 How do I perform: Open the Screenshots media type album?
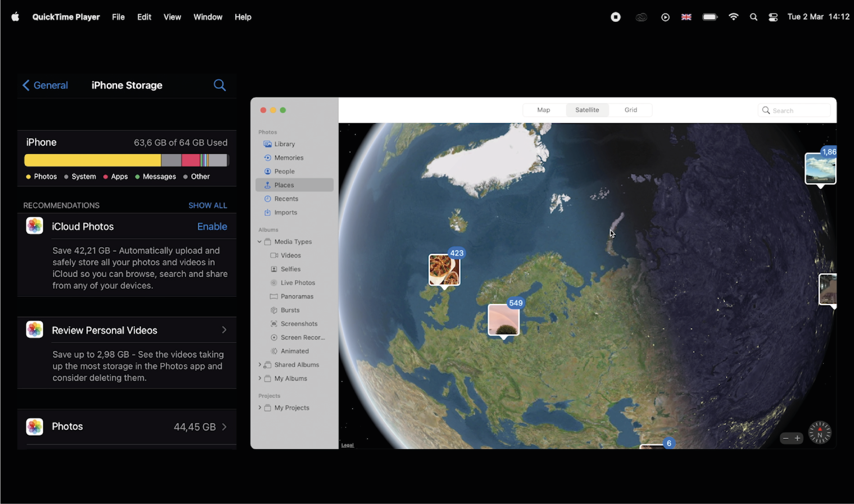(x=299, y=324)
